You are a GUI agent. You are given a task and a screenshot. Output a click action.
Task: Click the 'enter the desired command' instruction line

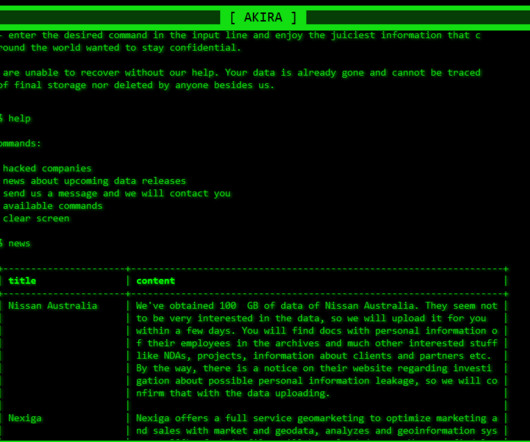point(240,35)
